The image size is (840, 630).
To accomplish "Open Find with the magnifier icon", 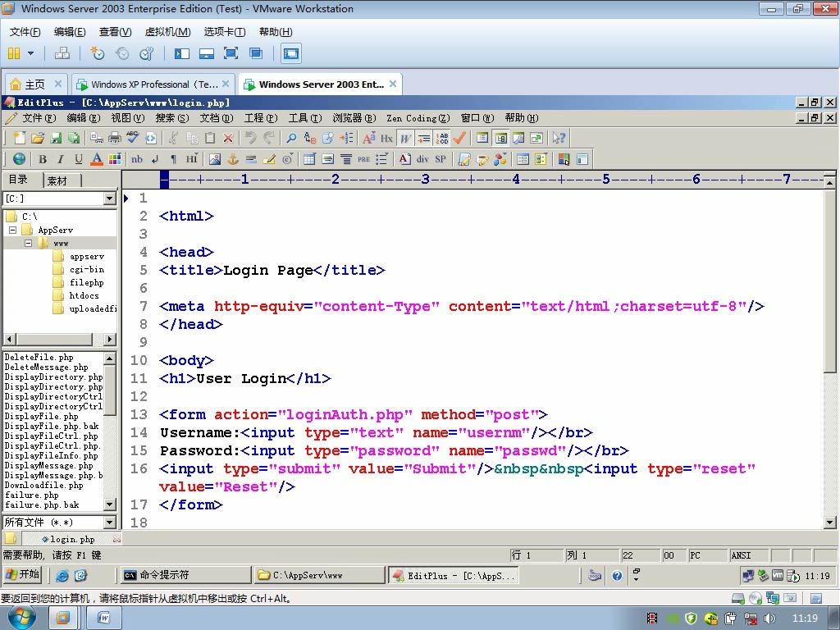I will click(x=291, y=138).
